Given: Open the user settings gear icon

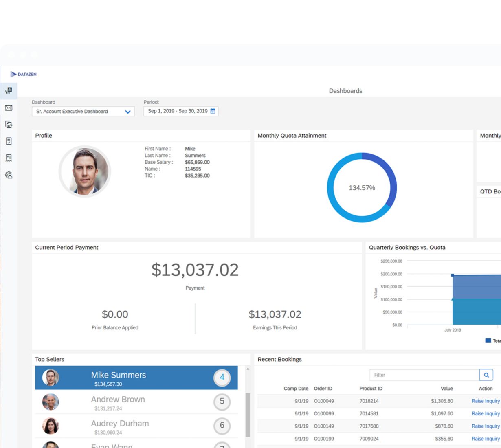Looking at the screenshot, I should [9, 175].
